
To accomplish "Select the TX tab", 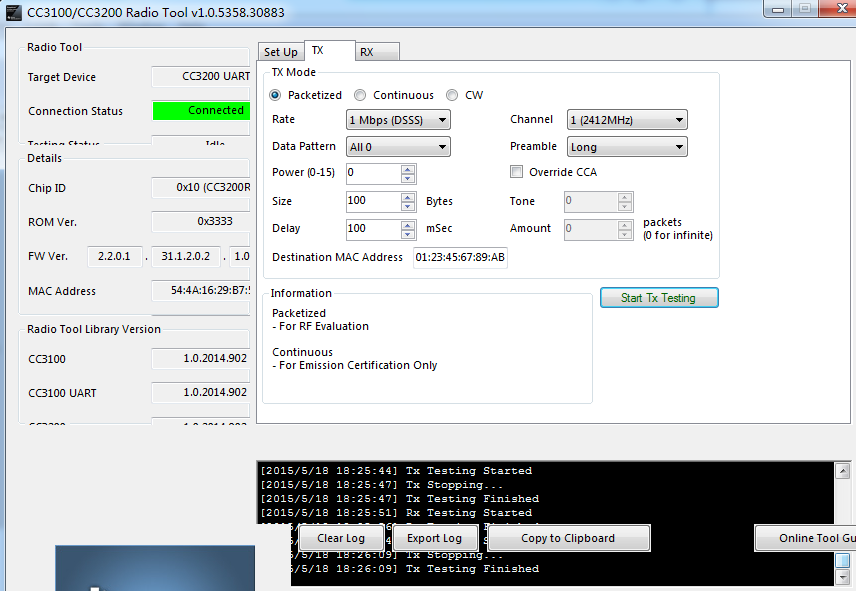I will (329, 51).
